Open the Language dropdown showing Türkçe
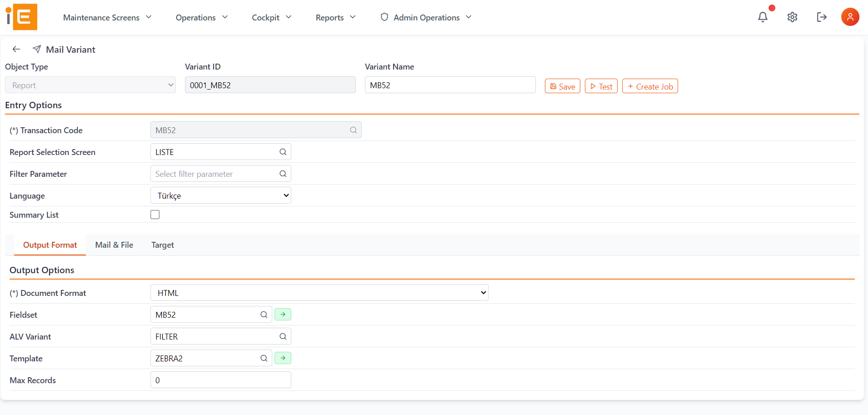The width and height of the screenshot is (868, 415). coord(220,195)
